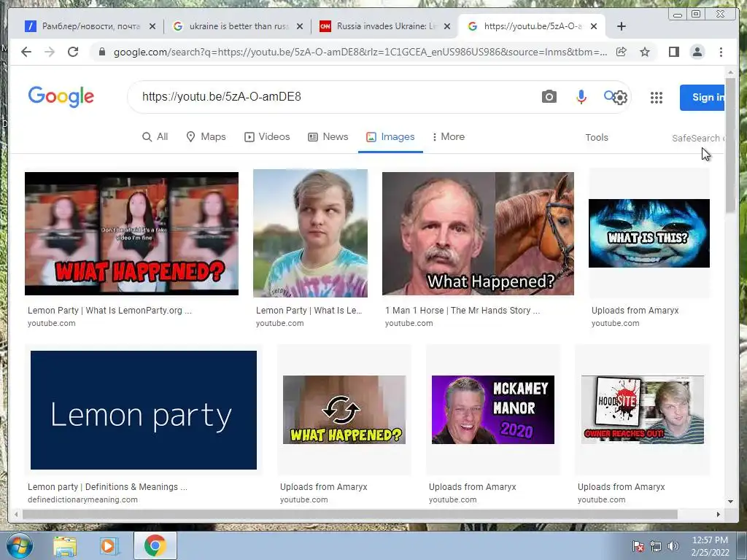
Task: Click the Chrome taskbar icon
Action: [x=155, y=545]
